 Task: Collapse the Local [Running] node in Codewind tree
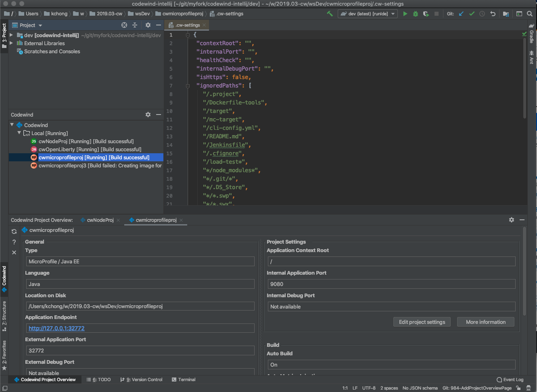pos(19,133)
